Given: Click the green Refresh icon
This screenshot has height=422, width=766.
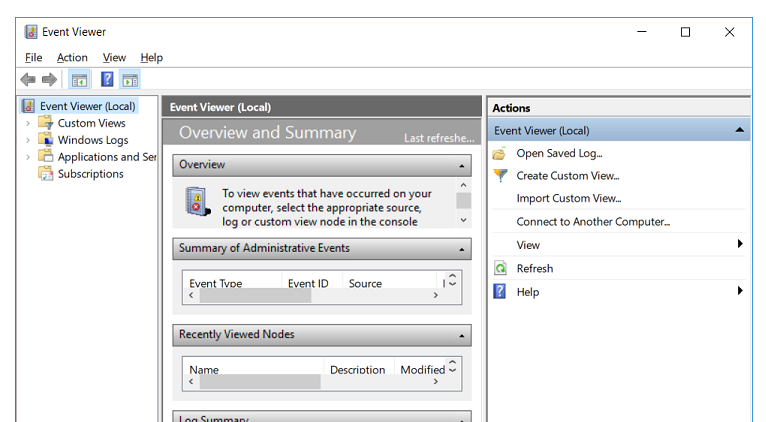Looking at the screenshot, I should click(x=500, y=269).
